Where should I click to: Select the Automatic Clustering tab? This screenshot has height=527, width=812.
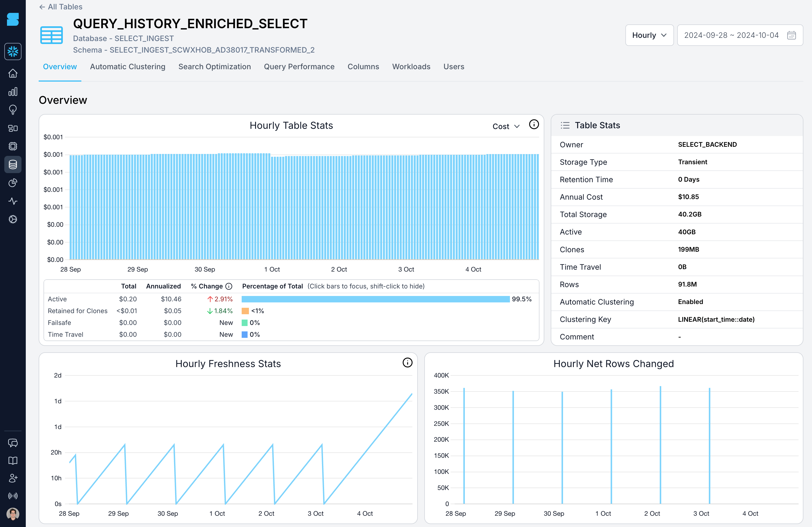[x=127, y=66]
